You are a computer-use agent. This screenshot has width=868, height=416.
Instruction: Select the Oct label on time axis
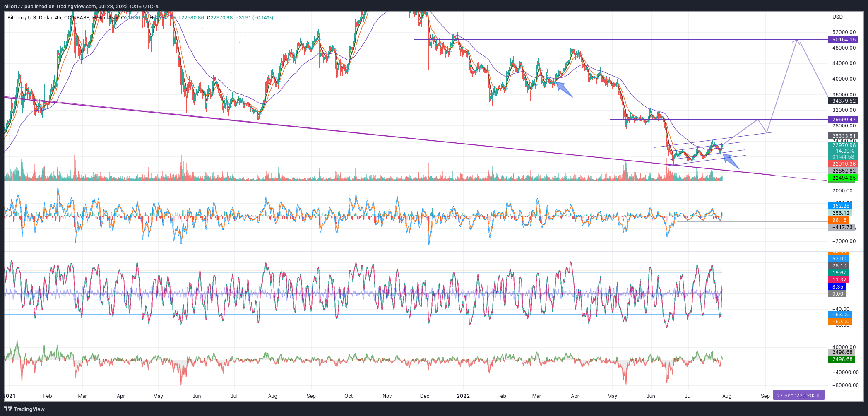coord(349,396)
